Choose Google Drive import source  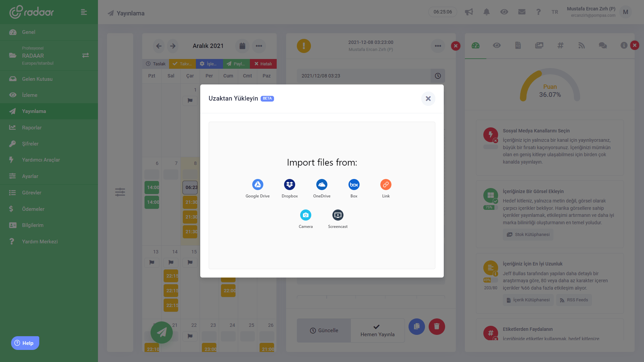tap(257, 185)
